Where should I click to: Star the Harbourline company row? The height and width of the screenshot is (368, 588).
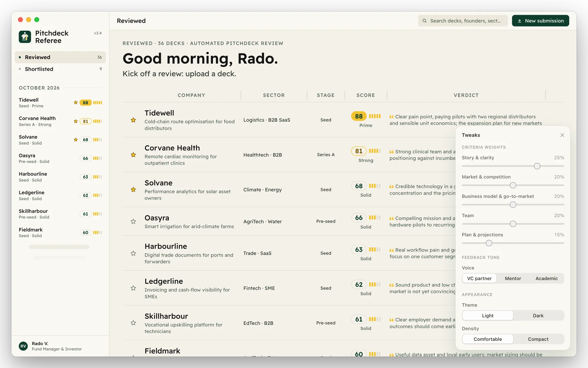pyautogui.click(x=133, y=253)
